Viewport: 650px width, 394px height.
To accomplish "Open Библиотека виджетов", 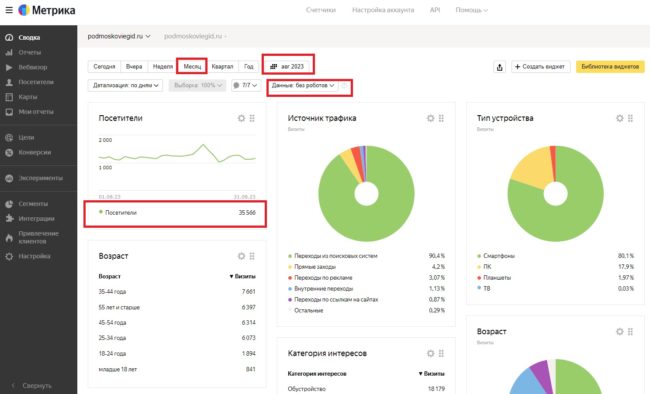I will click(x=610, y=67).
